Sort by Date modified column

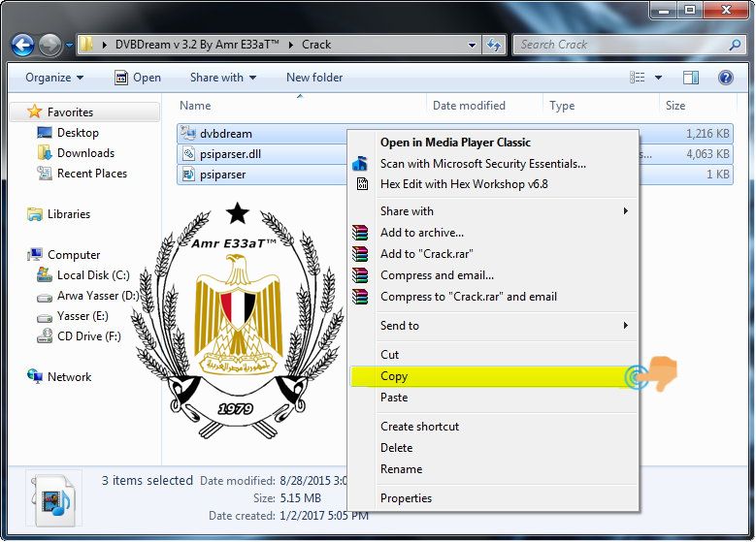[x=484, y=106]
